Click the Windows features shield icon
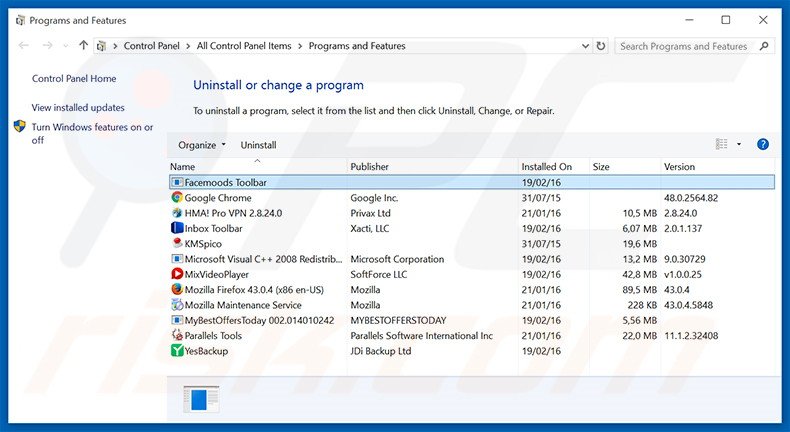The image size is (790, 432). pos(20,126)
